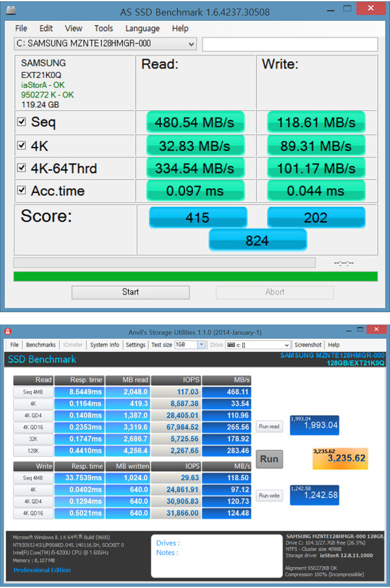Click the write score 202 box
This screenshot has width=390, height=588.
point(316,217)
